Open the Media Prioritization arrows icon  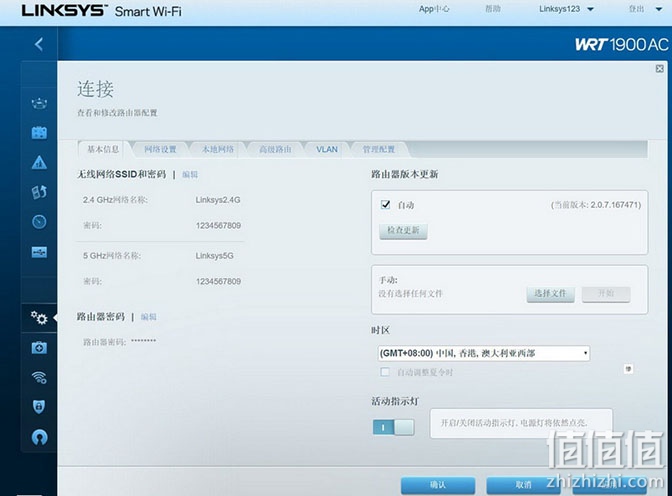[x=39, y=192]
